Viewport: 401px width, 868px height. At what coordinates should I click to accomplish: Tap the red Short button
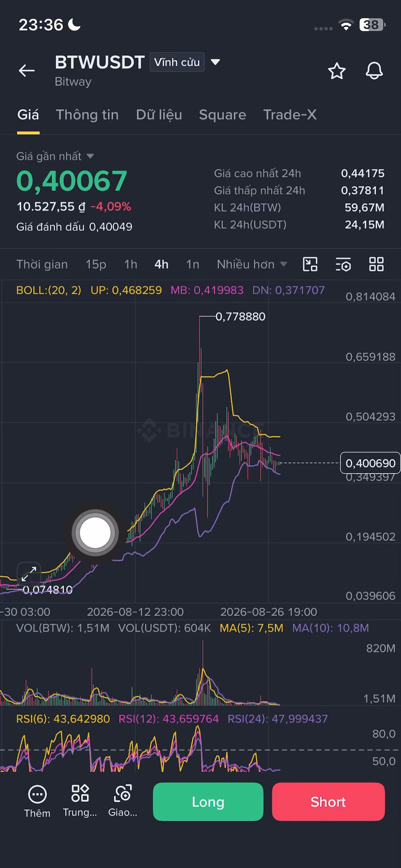click(329, 802)
